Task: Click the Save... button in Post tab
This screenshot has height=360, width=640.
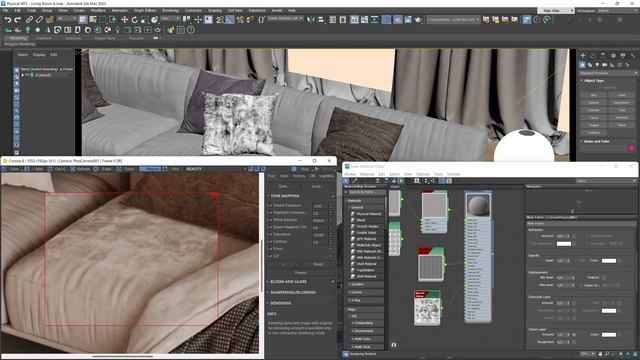Action: [284, 187]
